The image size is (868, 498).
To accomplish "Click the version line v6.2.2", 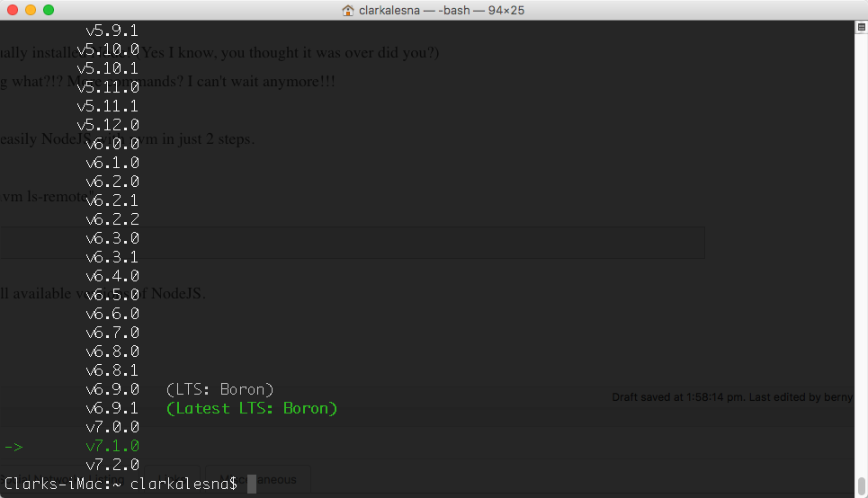I will coord(112,219).
